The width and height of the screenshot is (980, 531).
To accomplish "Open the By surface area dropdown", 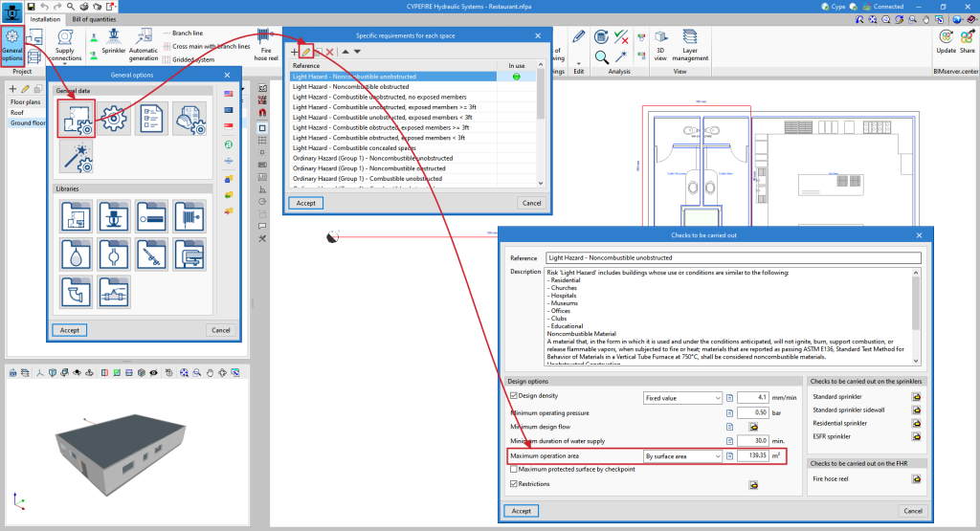I will pyautogui.click(x=682, y=456).
